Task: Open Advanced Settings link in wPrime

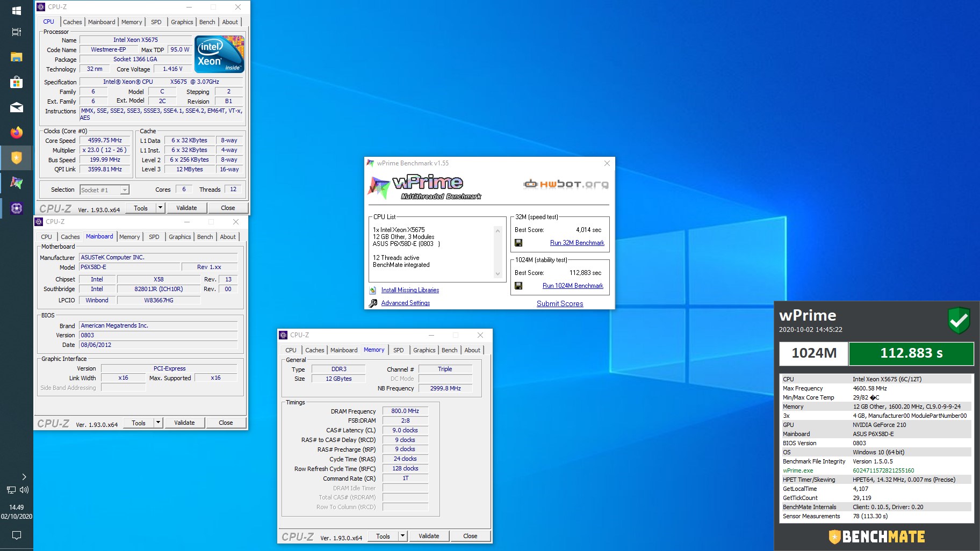Action: click(406, 303)
